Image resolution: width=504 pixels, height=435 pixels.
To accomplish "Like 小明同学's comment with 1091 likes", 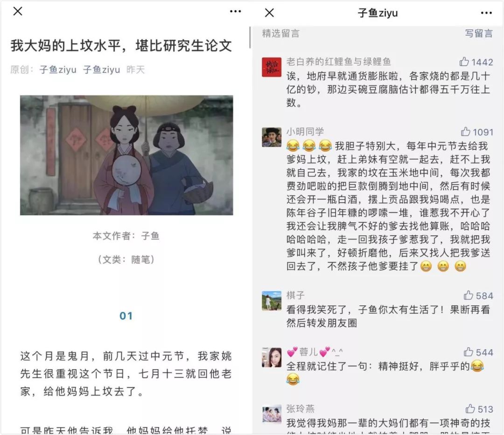I will [465, 132].
